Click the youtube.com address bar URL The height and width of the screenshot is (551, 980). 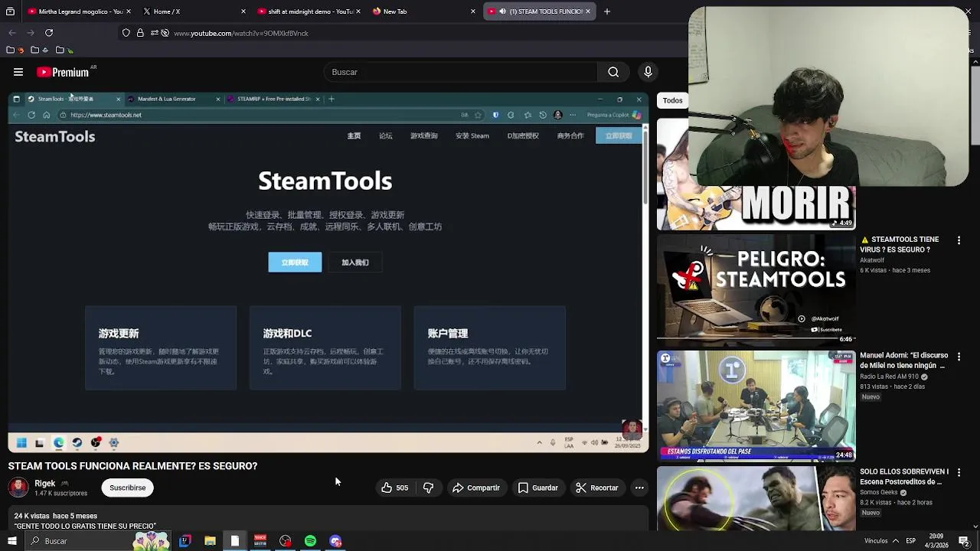tap(240, 34)
